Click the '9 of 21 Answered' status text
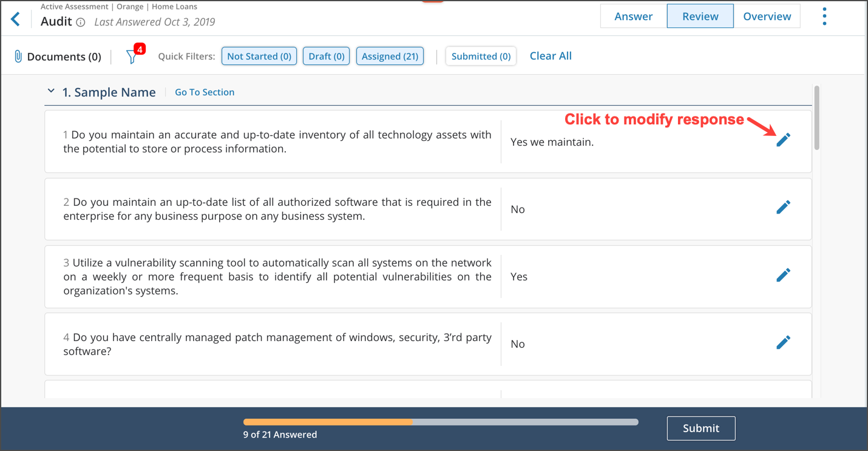The width and height of the screenshot is (868, 451). pyautogui.click(x=280, y=435)
